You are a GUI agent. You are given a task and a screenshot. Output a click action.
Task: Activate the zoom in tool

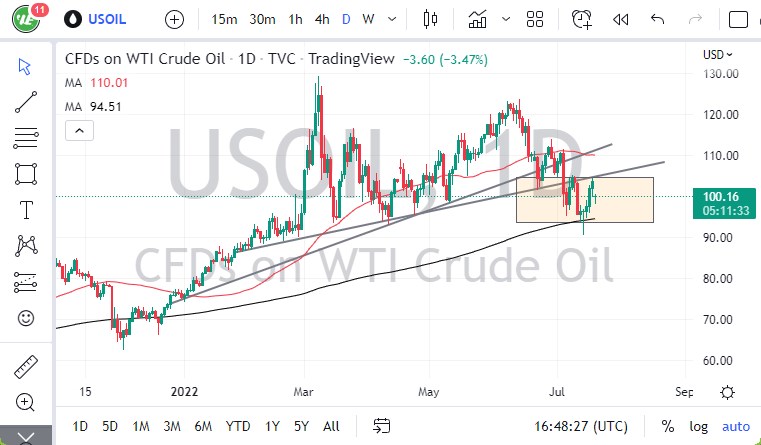[x=27, y=402]
